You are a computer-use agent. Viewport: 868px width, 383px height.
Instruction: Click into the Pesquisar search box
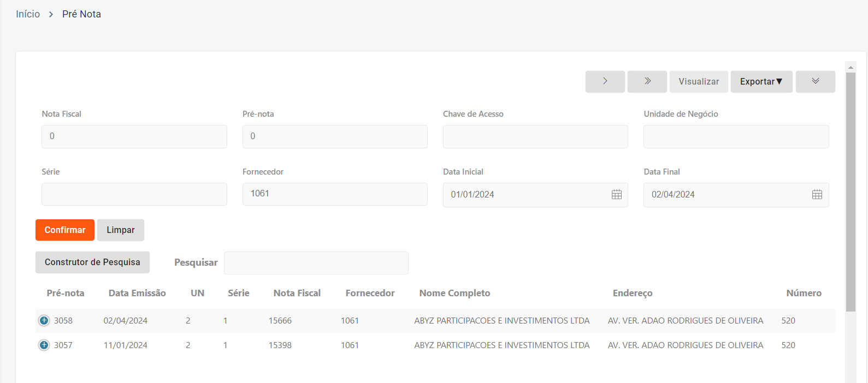pos(316,263)
